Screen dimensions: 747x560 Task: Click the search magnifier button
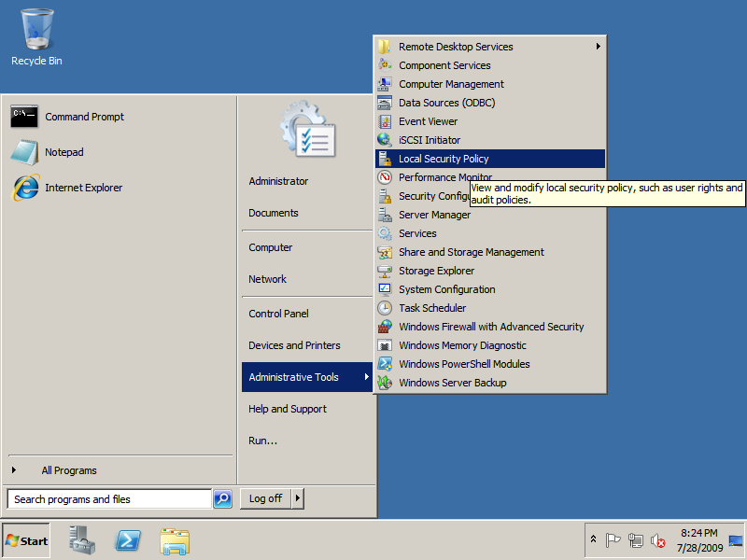click(222, 498)
